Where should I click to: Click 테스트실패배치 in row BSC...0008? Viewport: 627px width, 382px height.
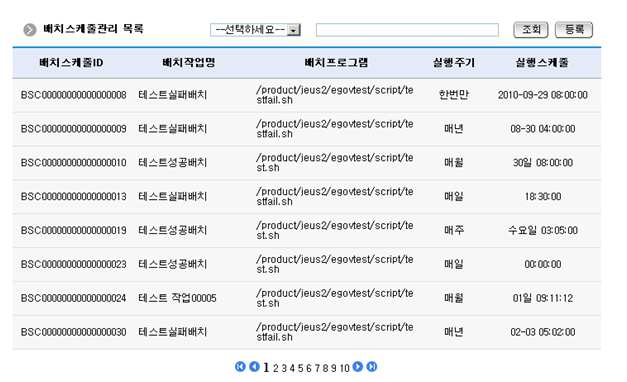click(172, 95)
